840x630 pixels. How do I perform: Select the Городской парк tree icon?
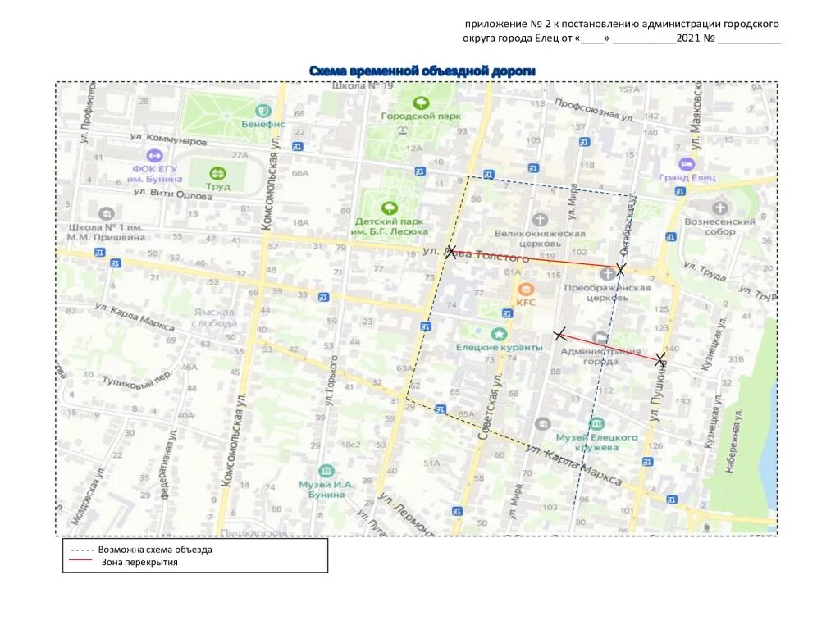[421, 103]
